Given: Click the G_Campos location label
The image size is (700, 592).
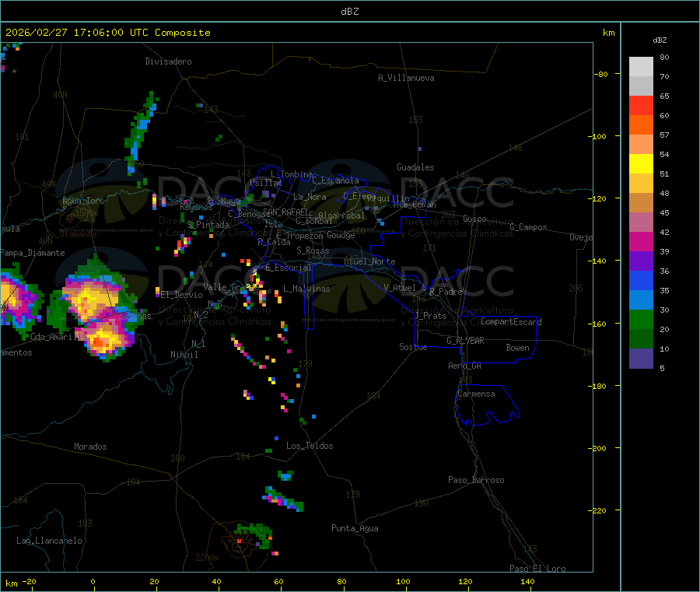Looking at the screenshot, I should [529, 227].
